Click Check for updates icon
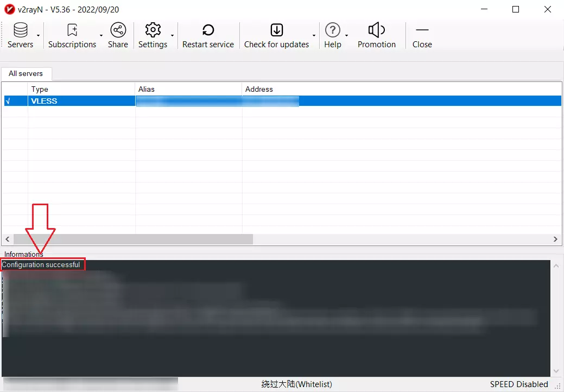This screenshot has width=564, height=392. click(276, 30)
